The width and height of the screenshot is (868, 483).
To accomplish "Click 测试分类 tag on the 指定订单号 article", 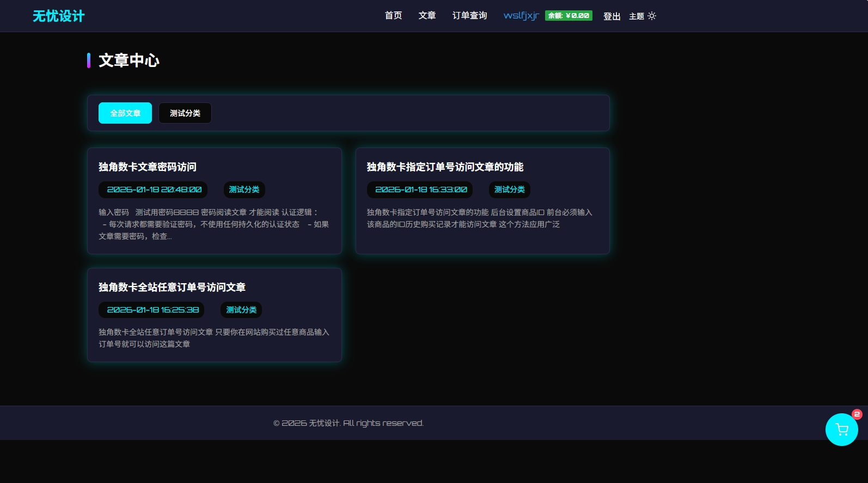I will click(509, 189).
